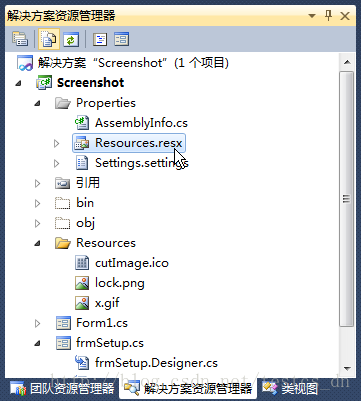Click the vertical scrollbar thumb
The image size is (361, 401).
pyautogui.click(x=347, y=199)
